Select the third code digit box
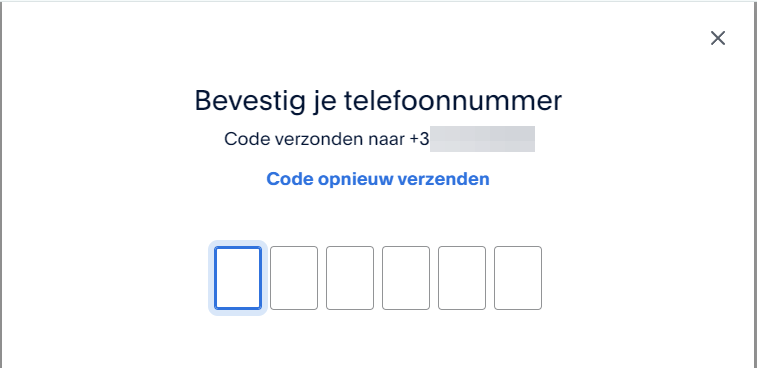This screenshot has height=368, width=757. pos(350,278)
